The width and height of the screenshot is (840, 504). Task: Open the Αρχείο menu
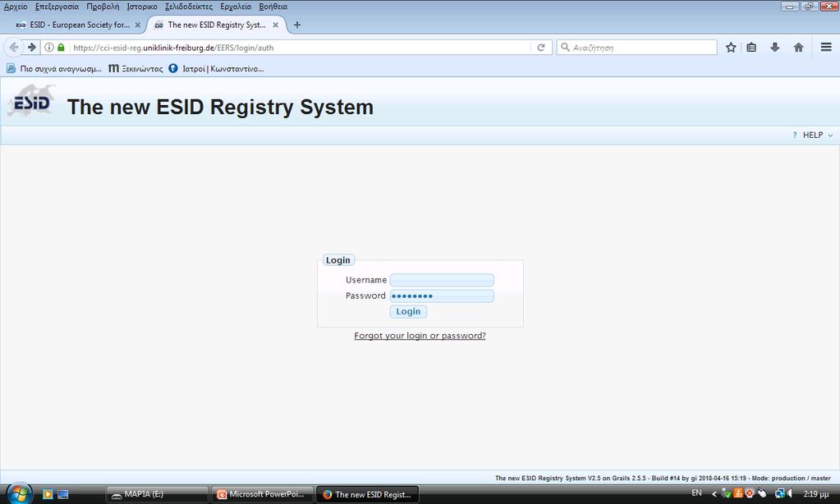(x=16, y=7)
